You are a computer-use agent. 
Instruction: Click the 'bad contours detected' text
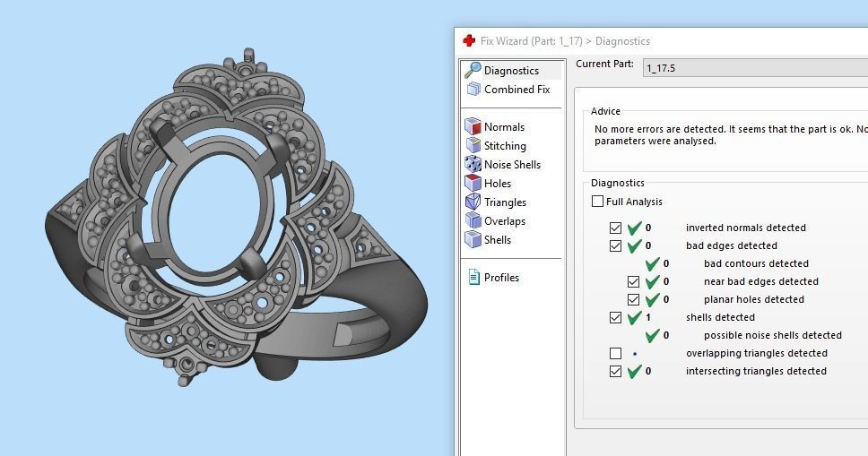pos(756,263)
